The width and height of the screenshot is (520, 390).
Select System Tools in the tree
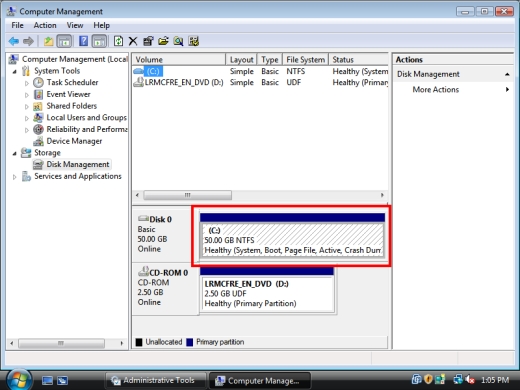pos(57,71)
